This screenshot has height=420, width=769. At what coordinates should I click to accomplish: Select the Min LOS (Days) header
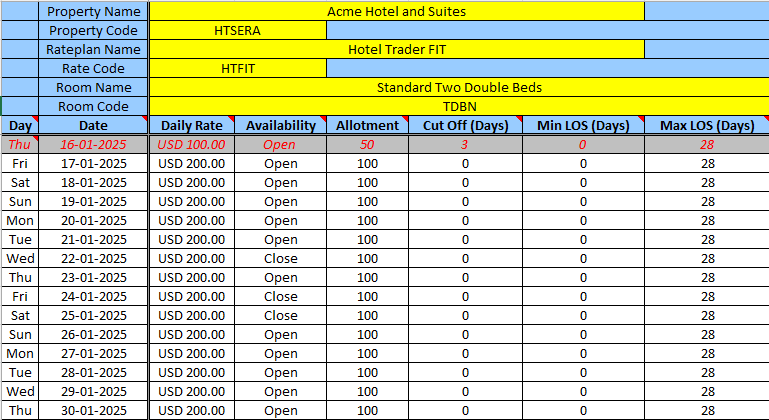(x=583, y=125)
